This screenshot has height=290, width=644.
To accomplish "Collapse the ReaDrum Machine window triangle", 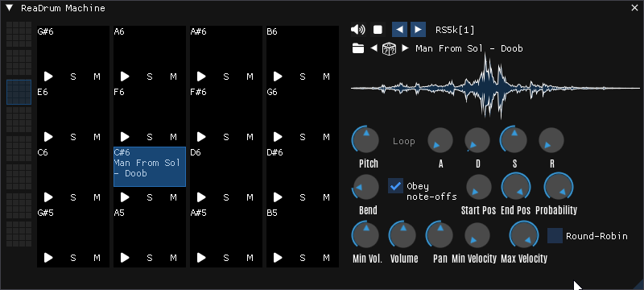I will pos(10,8).
